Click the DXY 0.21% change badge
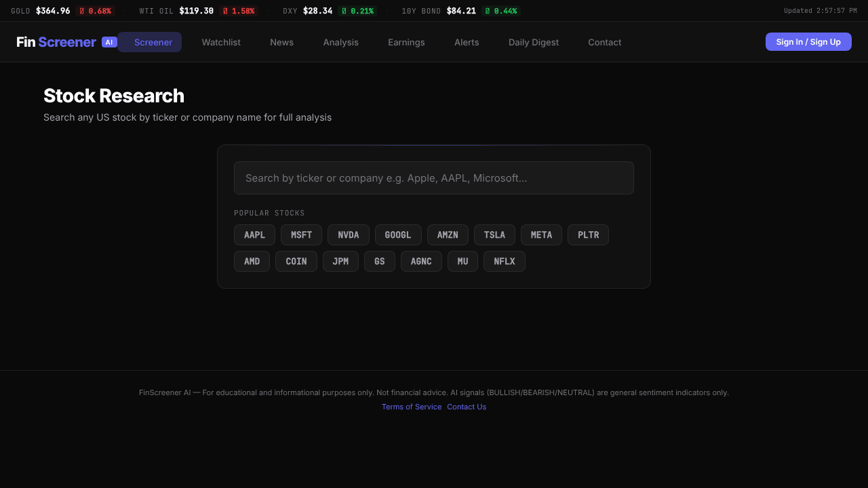 [357, 11]
